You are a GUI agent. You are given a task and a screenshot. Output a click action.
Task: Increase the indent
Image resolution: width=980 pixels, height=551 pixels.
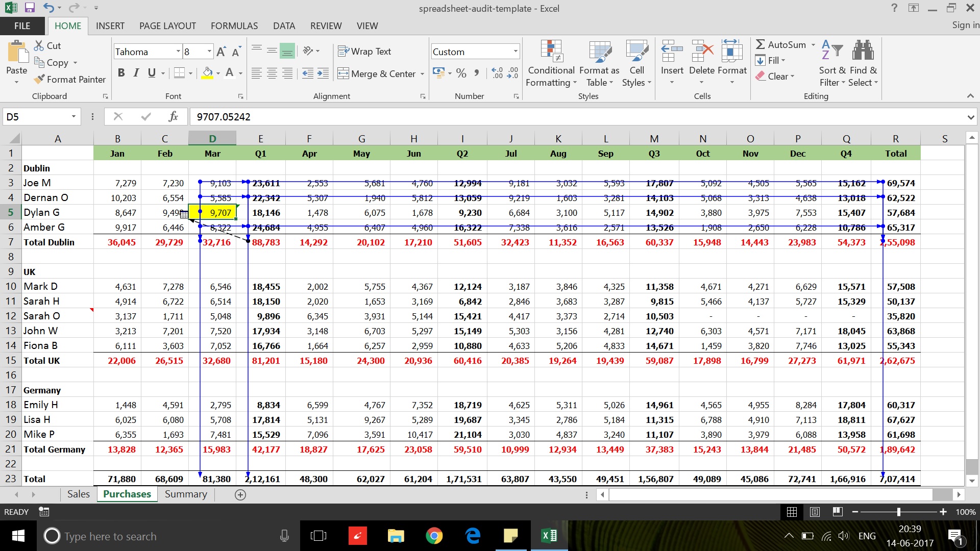[x=323, y=73]
